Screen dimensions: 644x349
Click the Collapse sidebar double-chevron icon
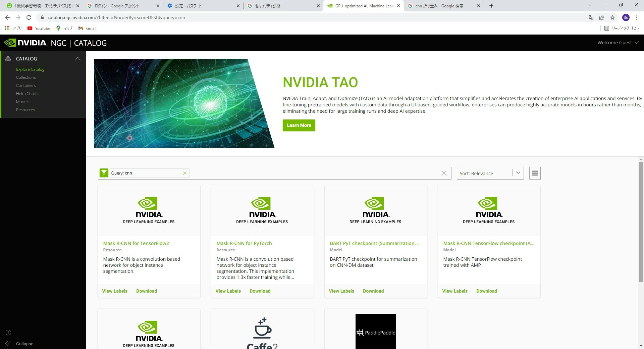(8, 344)
